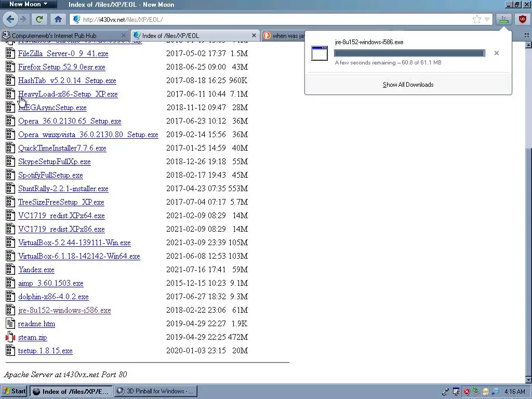Cancel the jre-8u152 download
Viewport: 532px width, 399px height.
click(496, 53)
